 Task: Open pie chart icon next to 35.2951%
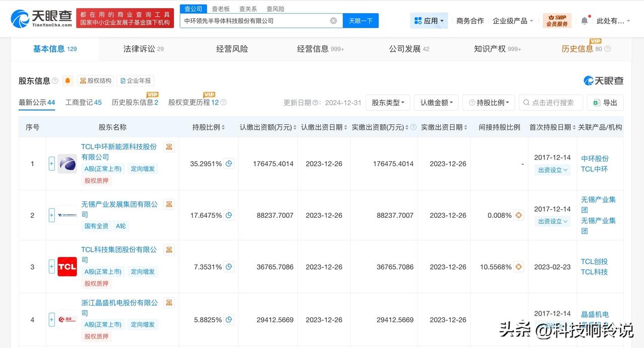pyautogui.click(x=229, y=163)
